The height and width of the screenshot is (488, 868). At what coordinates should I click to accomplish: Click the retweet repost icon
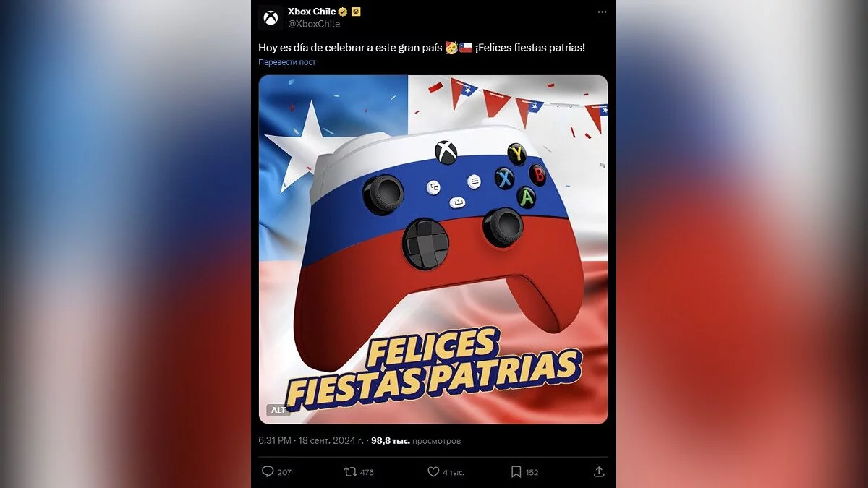tap(350, 471)
